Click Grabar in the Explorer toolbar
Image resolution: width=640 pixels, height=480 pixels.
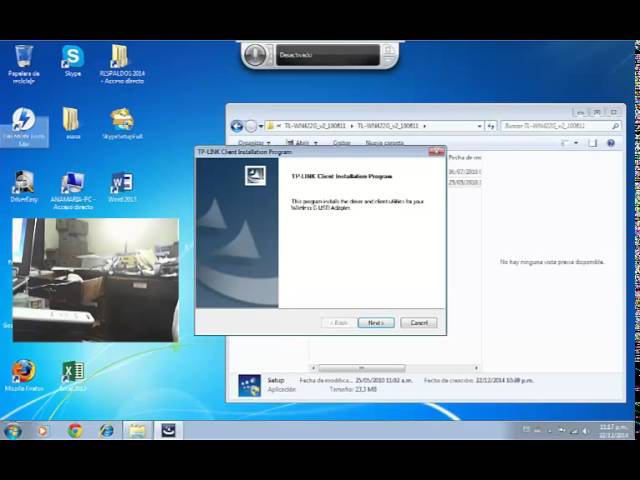pyautogui.click(x=342, y=143)
